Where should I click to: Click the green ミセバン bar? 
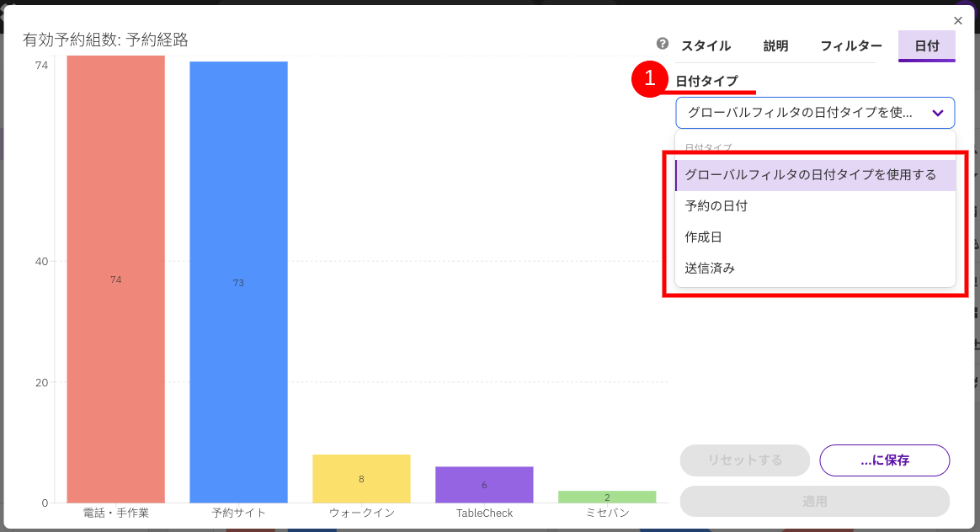tap(607, 497)
